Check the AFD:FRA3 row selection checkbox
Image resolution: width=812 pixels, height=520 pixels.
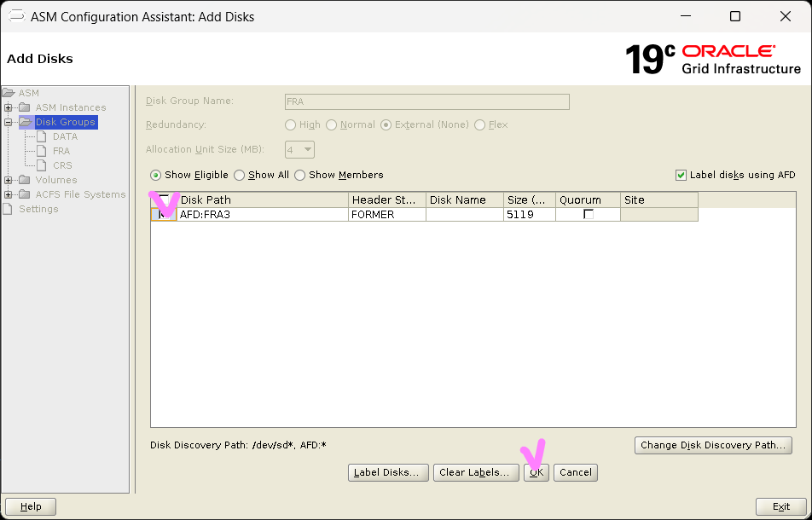(164, 214)
